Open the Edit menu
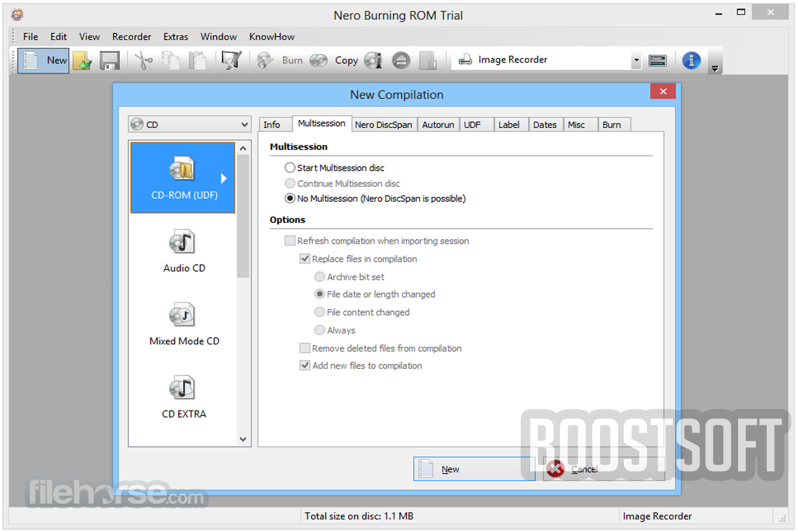The image size is (798, 532). point(58,37)
